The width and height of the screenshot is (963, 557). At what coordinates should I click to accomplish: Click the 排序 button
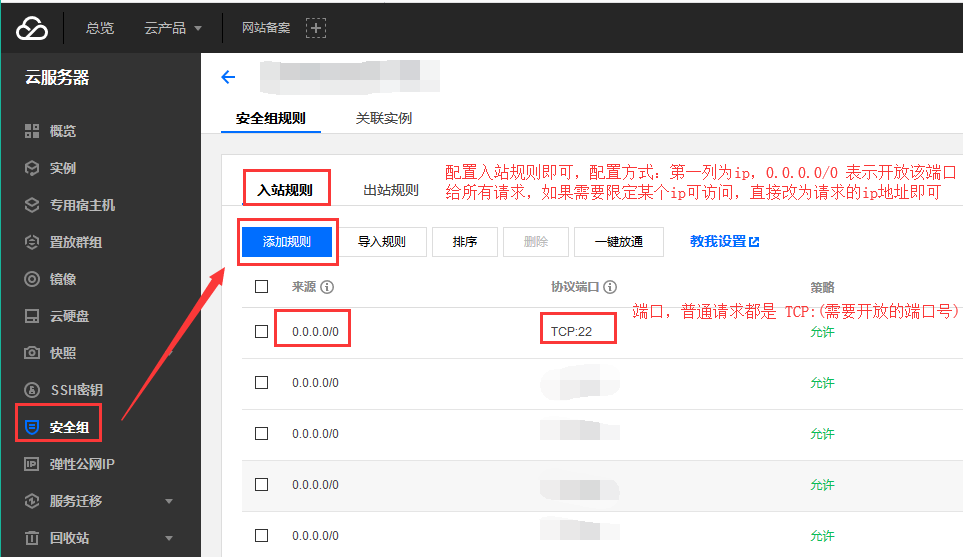[x=465, y=242]
